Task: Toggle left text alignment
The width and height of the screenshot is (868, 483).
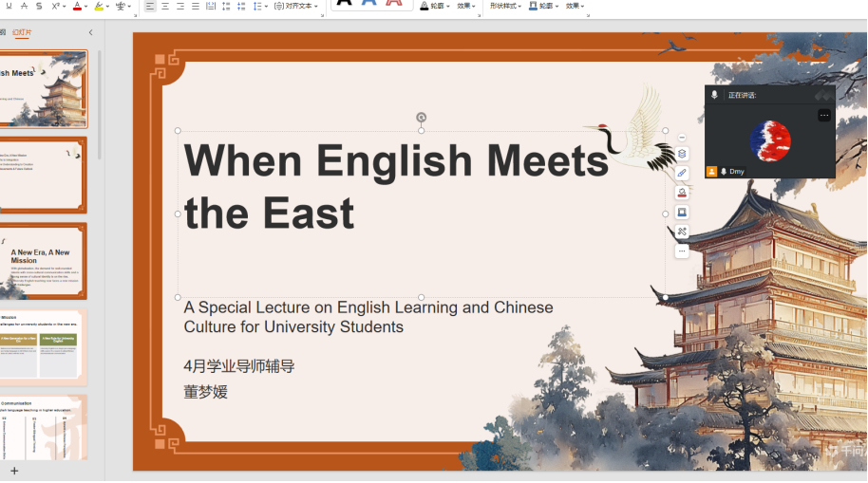Action: click(x=150, y=6)
